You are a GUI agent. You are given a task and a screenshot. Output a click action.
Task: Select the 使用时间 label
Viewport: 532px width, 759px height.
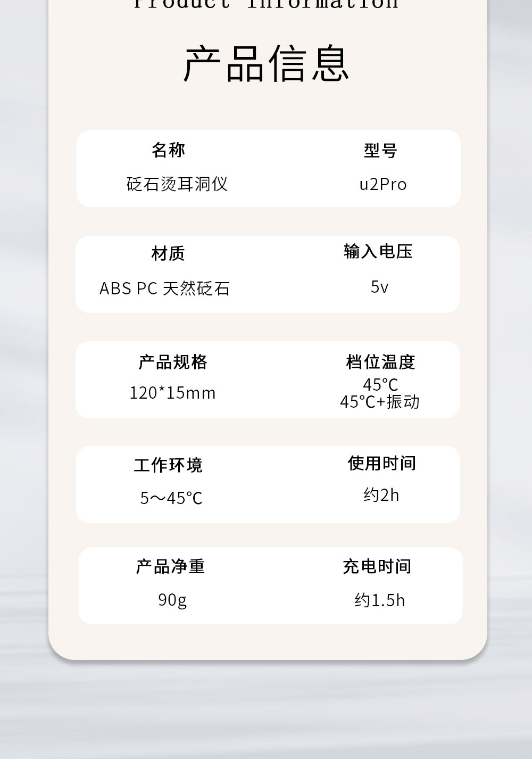(382, 463)
